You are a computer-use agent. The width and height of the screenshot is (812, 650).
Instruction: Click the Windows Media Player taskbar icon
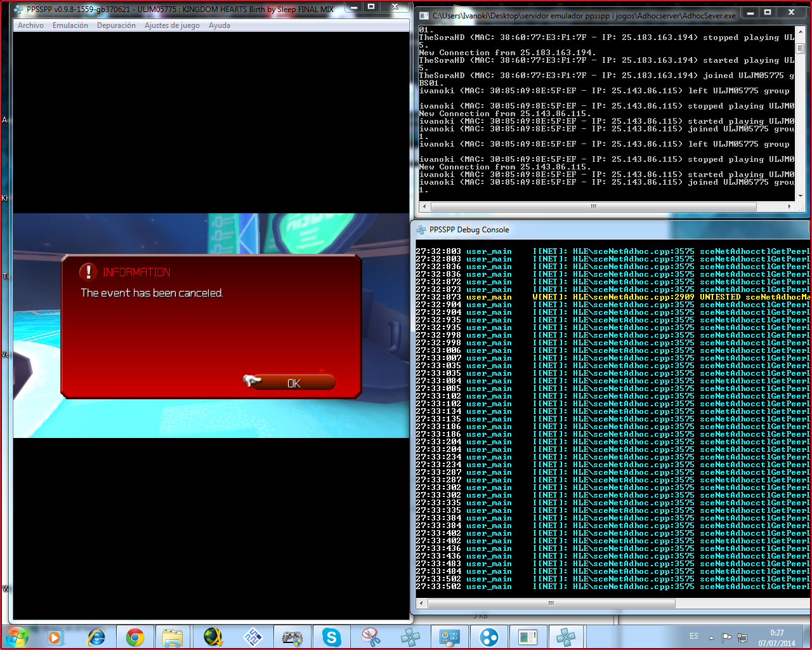(x=55, y=637)
